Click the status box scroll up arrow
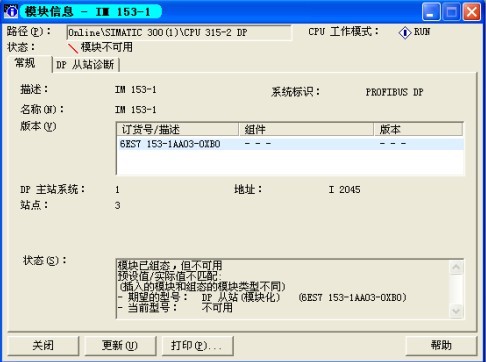486x362 pixels. (456, 267)
